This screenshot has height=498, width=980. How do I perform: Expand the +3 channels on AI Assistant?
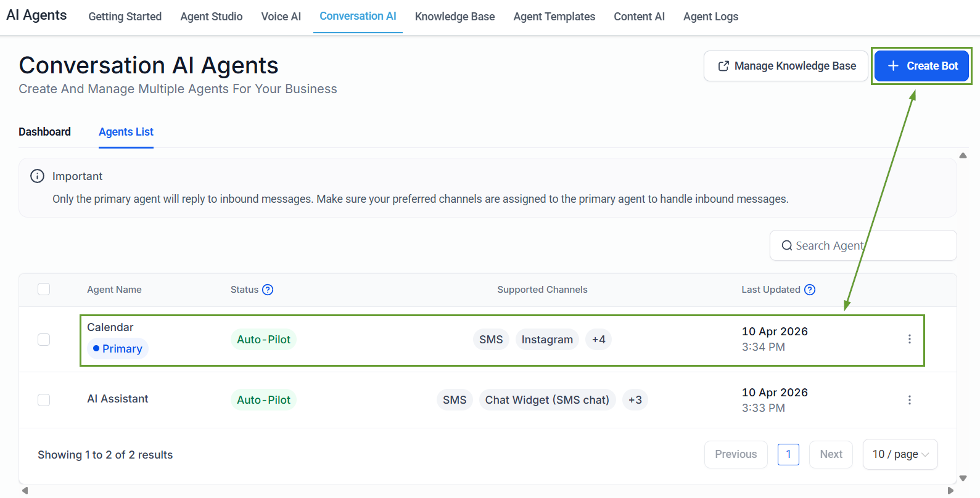(x=635, y=400)
